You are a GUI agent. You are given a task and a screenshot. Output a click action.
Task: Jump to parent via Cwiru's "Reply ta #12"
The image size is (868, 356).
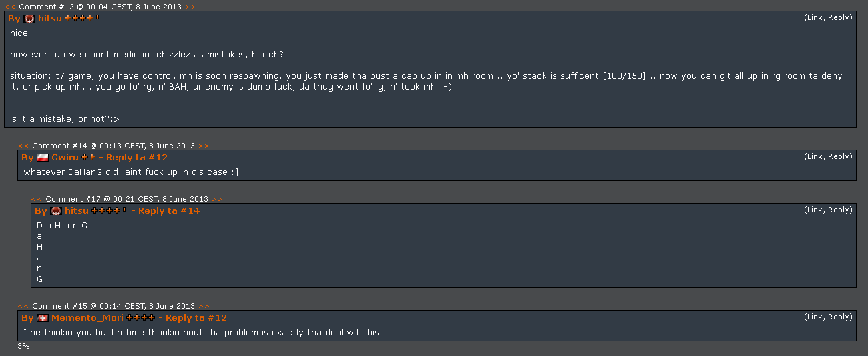coord(137,158)
